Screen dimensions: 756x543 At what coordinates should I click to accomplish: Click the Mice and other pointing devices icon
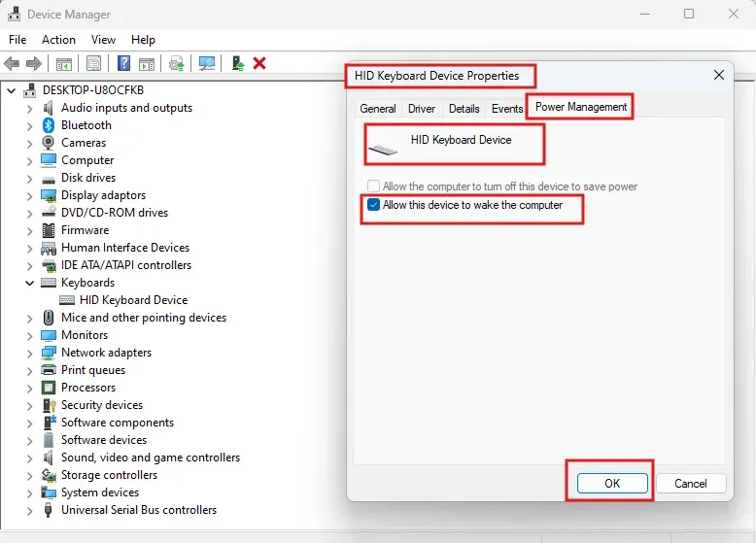[49, 318]
